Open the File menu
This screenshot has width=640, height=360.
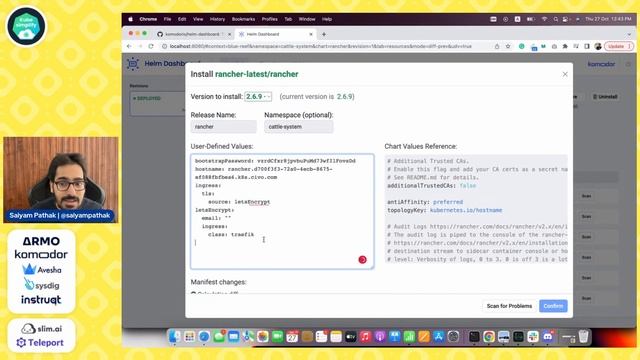coord(167,19)
